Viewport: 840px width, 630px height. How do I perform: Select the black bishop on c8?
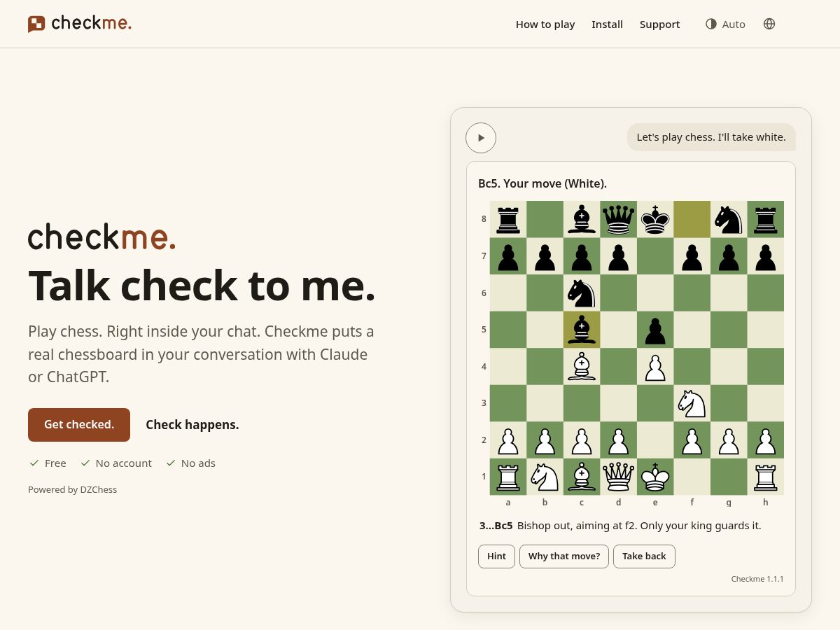point(582,219)
